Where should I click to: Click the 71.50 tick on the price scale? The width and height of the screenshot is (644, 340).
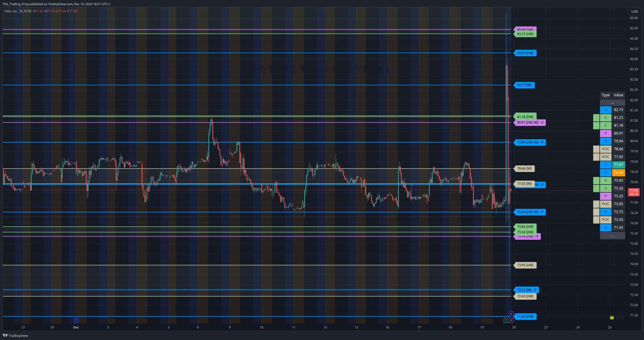click(x=634, y=315)
